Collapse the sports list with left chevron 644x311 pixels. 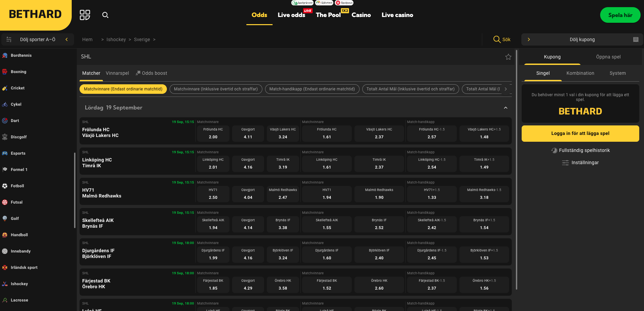click(x=67, y=39)
